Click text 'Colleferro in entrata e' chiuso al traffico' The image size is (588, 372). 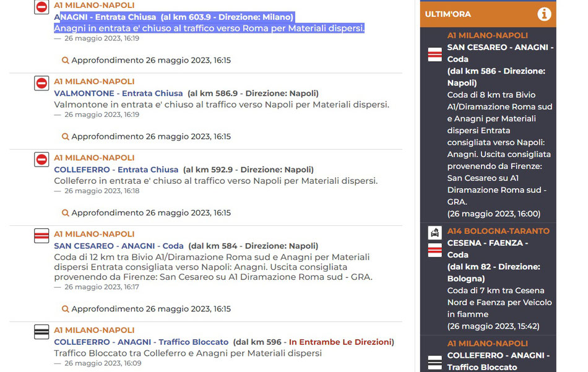click(x=215, y=181)
